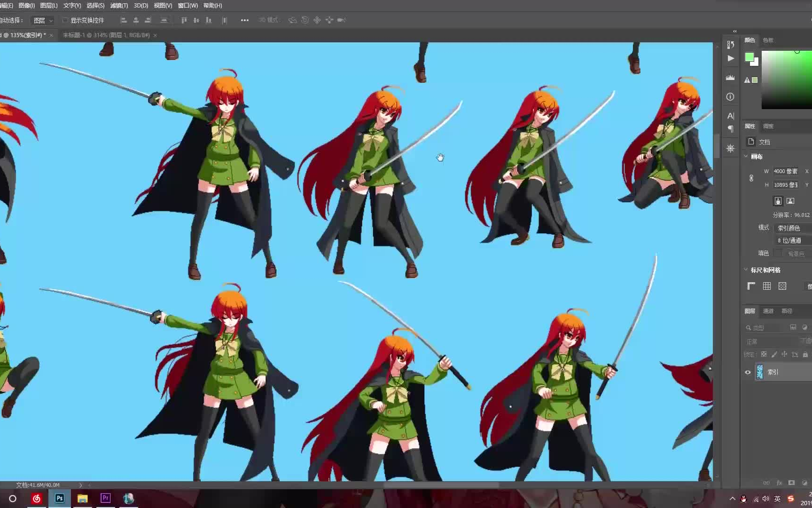Image resolution: width=812 pixels, height=508 pixels.
Task: Open the three-dots more align options
Action: [245, 20]
